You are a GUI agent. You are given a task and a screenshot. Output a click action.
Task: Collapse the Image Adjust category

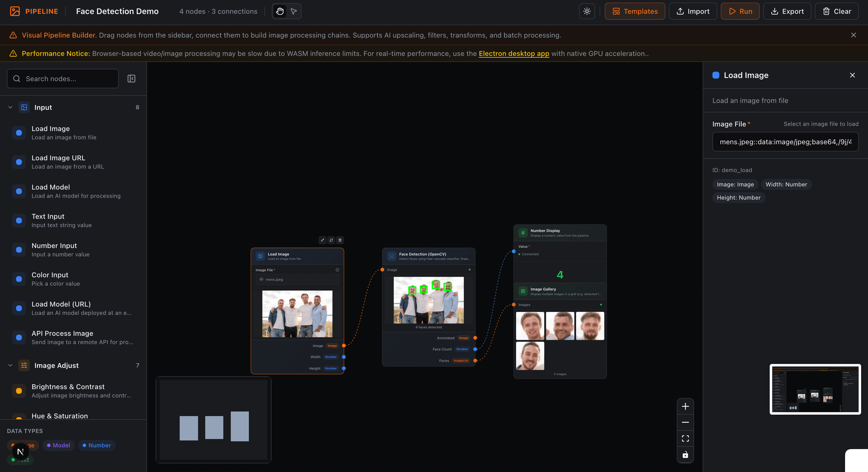pos(10,365)
